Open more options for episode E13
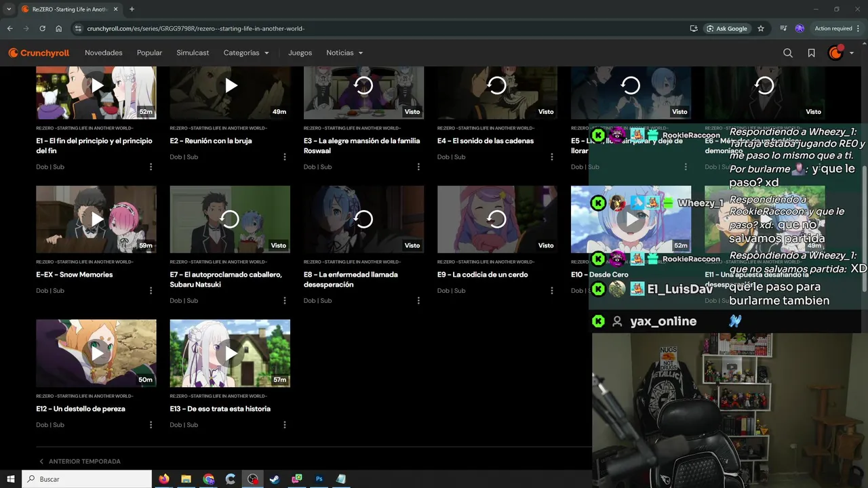This screenshot has width=868, height=488. click(285, 424)
